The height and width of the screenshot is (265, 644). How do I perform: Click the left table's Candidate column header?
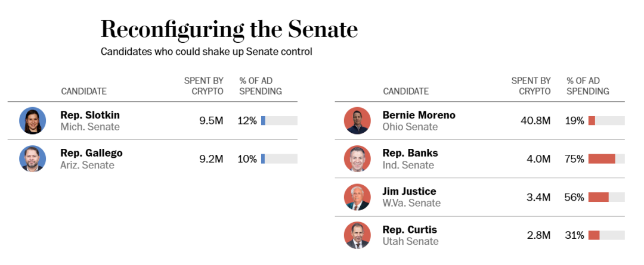[83, 91]
